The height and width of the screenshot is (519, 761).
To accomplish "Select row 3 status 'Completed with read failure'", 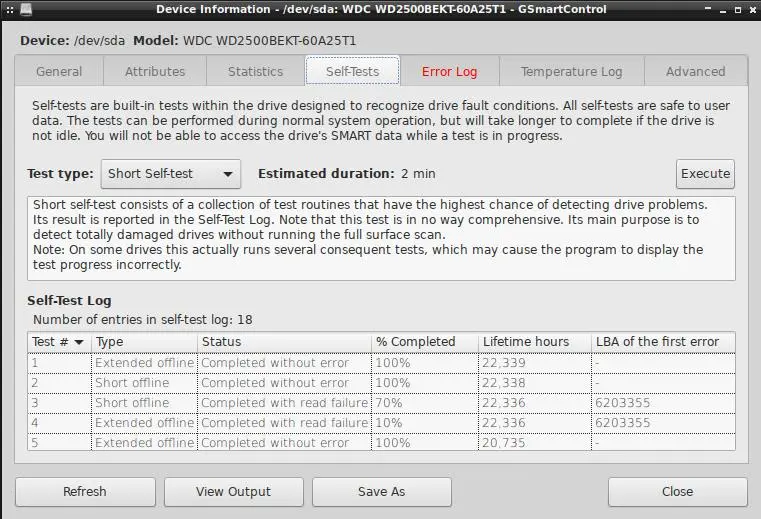I will [284, 403].
